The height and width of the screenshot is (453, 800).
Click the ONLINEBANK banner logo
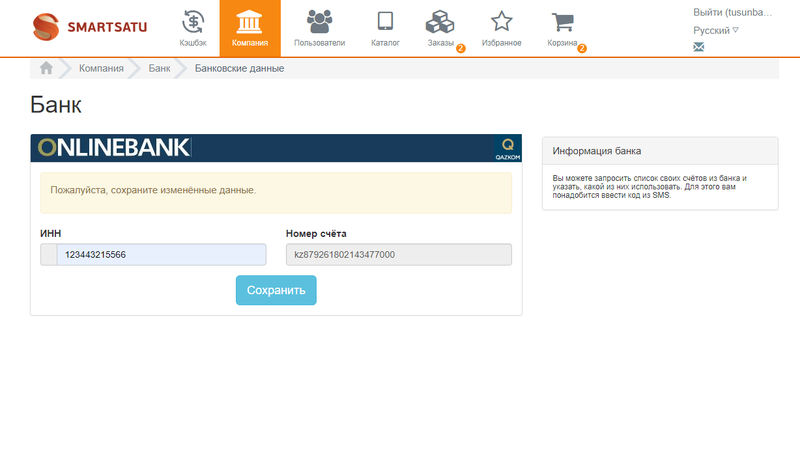point(114,147)
